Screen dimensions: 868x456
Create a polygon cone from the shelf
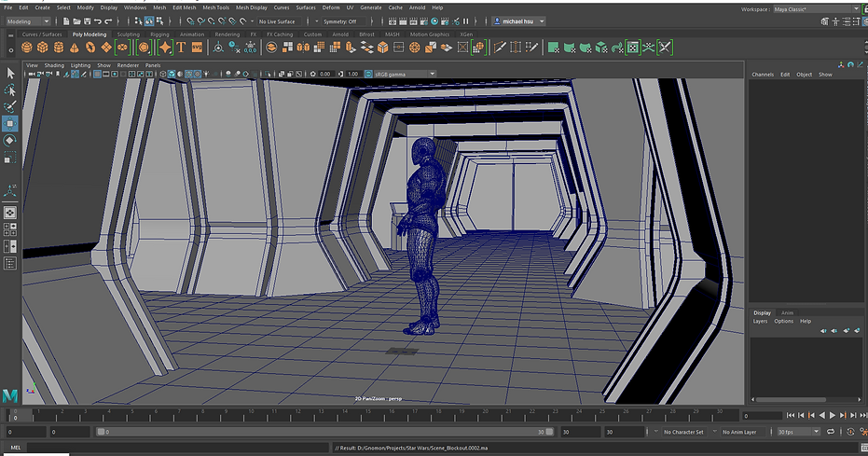tap(75, 48)
